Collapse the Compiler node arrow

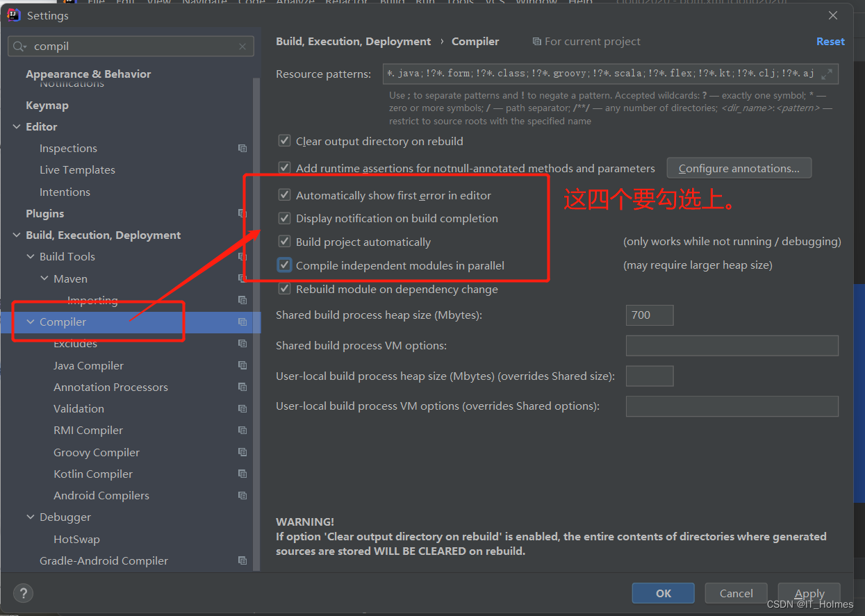pos(31,322)
